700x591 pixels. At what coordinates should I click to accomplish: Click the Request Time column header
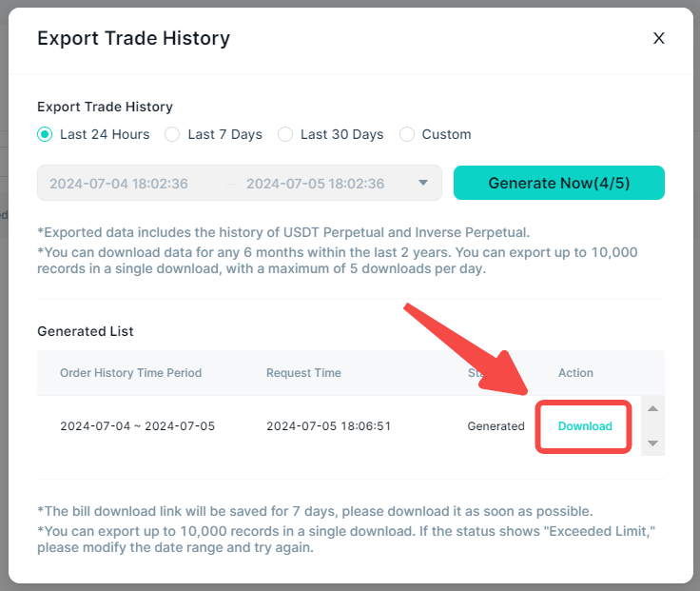pyautogui.click(x=303, y=373)
